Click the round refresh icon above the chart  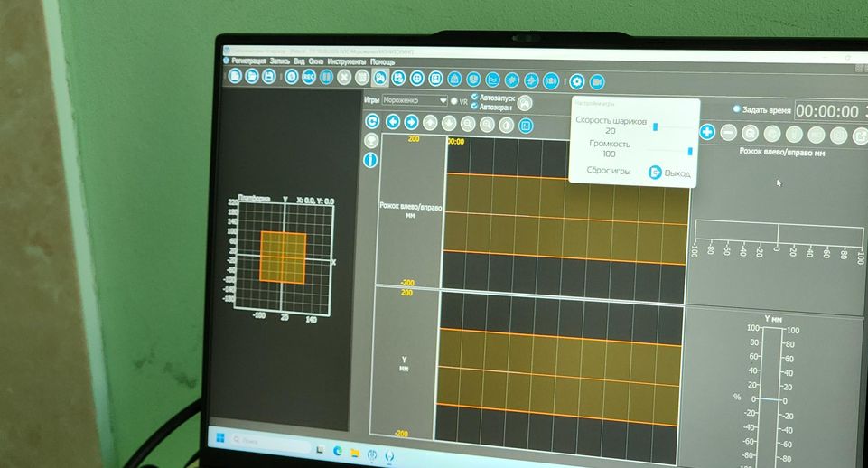(372, 121)
